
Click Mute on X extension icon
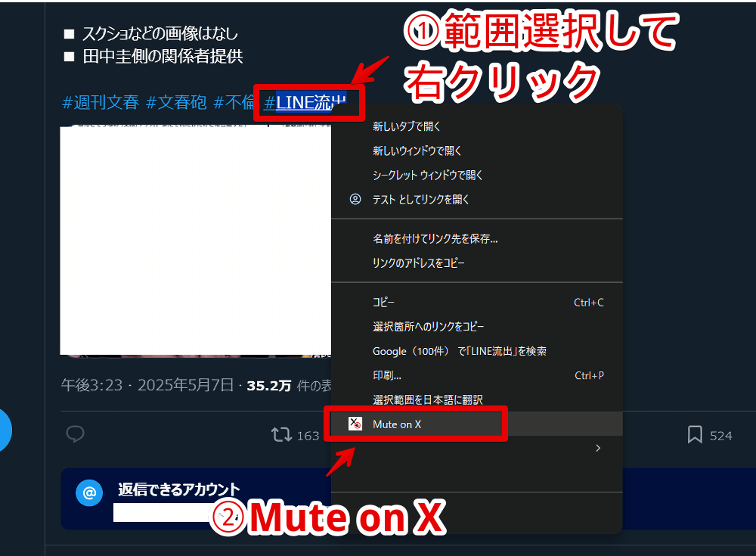pos(355,424)
